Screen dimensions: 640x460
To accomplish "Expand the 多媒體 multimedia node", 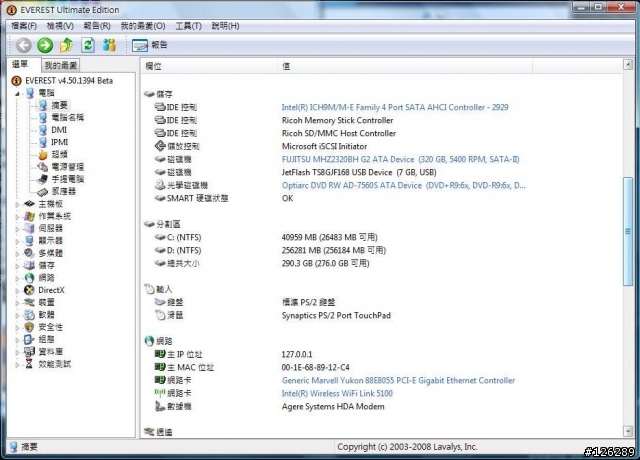I will (17, 253).
